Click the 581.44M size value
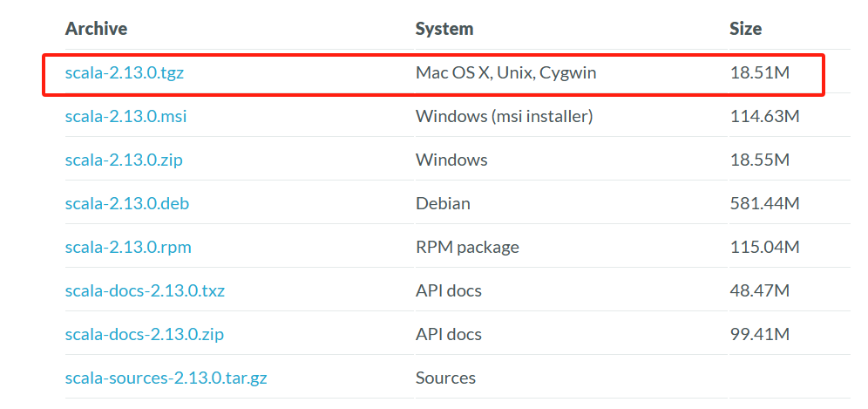Screen dimensions: 868x409 764,203
